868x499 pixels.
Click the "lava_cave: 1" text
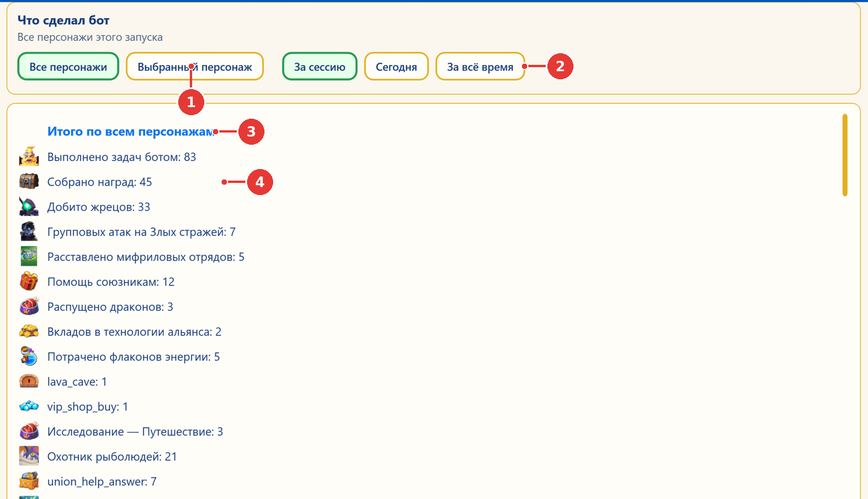(x=77, y=381)
